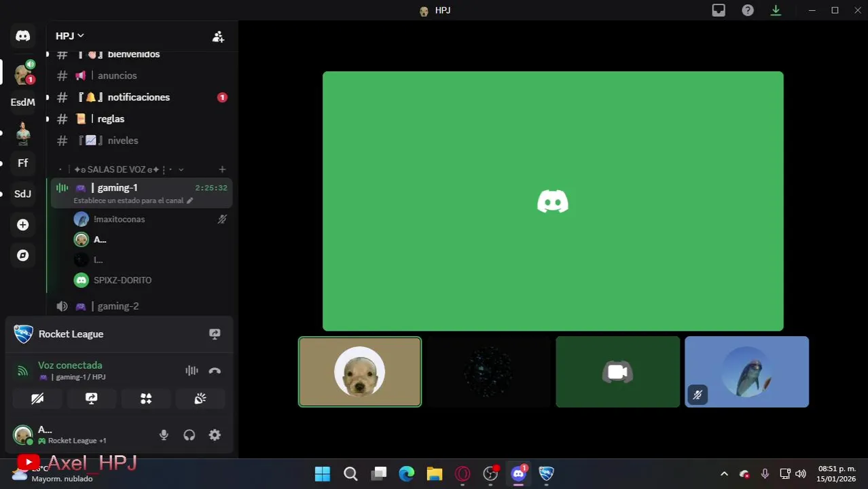Image resolution: width=868 pixels, height=489 pixels.
Task: Select the EsdM server icon
Action: click(x=22, y=102)
